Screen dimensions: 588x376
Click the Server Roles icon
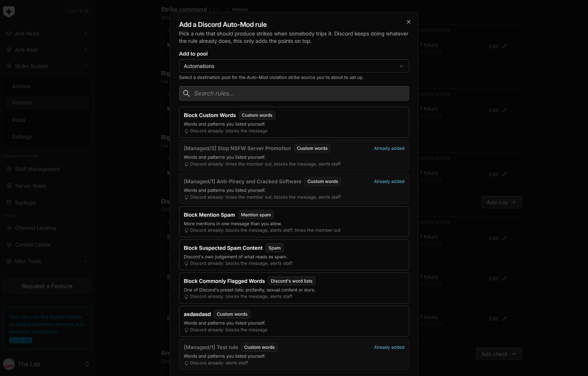tap(9, 186)
